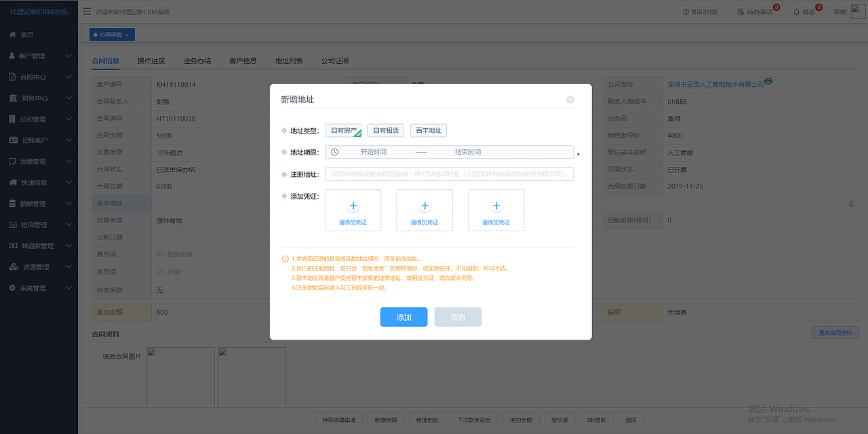868x434 pixels.
Task: Open the 深圳市云歌人工智能技术有限公司 company link
Action: tap(717, 84)
